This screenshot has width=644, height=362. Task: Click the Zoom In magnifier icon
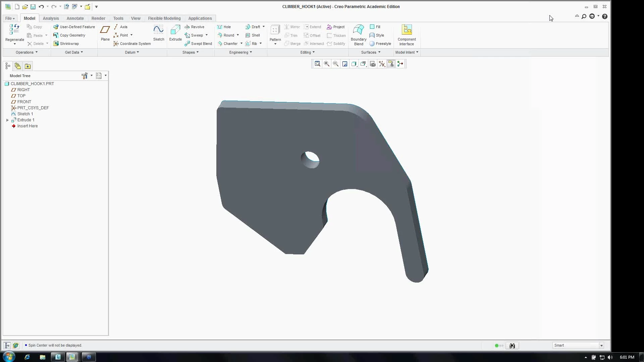click(326, 64)
